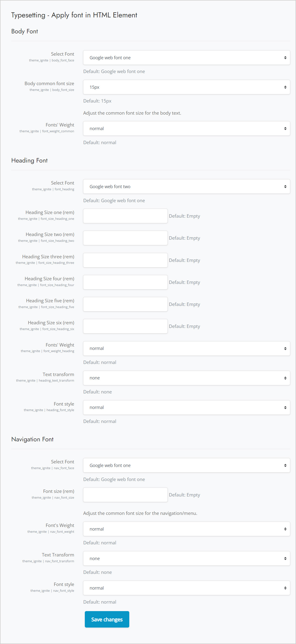
Task: Click the Body Font section heading
Action: click(24, 31)
